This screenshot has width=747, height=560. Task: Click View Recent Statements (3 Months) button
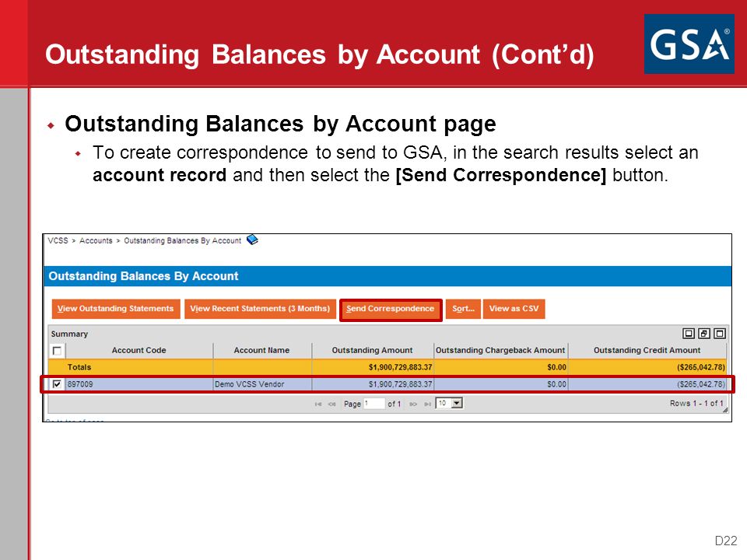point(260,309)
